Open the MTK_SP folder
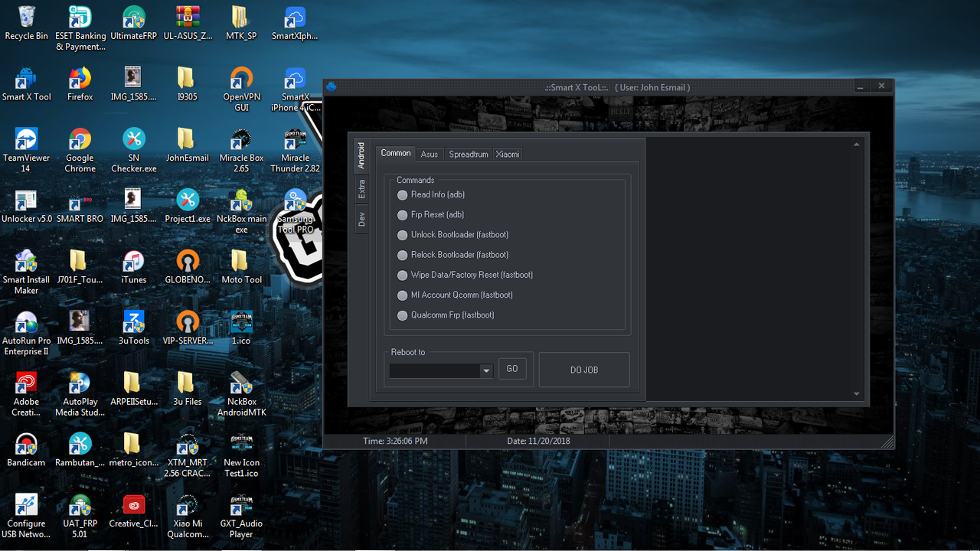This screenshot has width=980, height=551. (241, 23)
